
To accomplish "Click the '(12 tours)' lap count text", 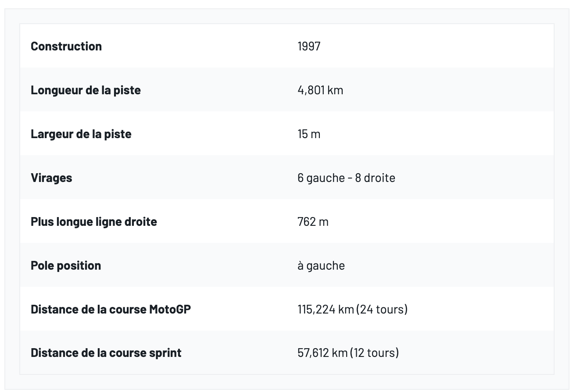I will [x=374, y=353].
